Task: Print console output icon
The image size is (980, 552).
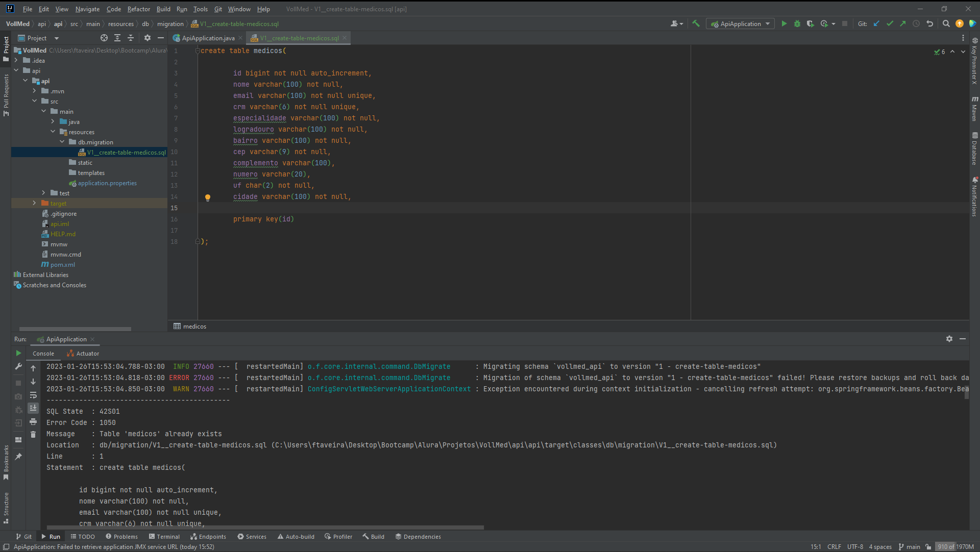Action: (33, 421)
